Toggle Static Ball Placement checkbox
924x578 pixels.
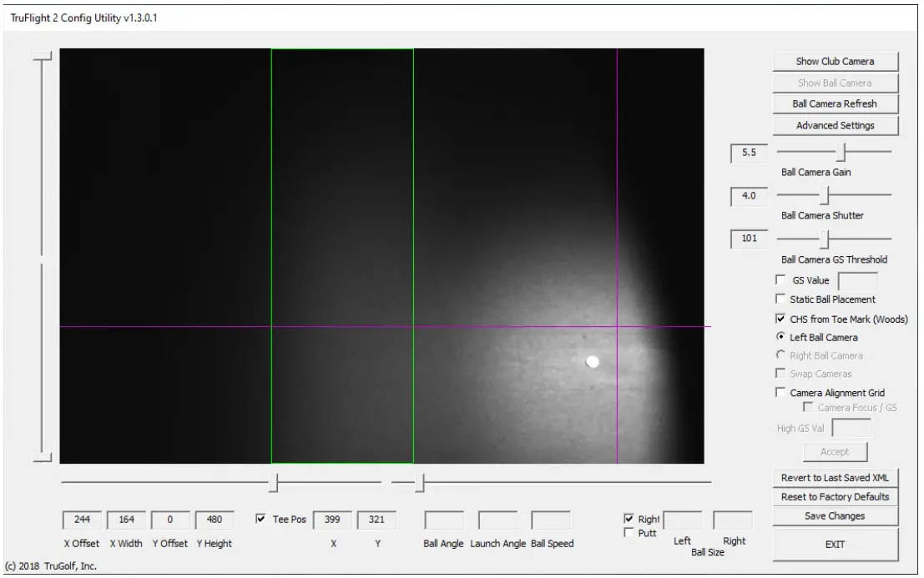[780, 299]
